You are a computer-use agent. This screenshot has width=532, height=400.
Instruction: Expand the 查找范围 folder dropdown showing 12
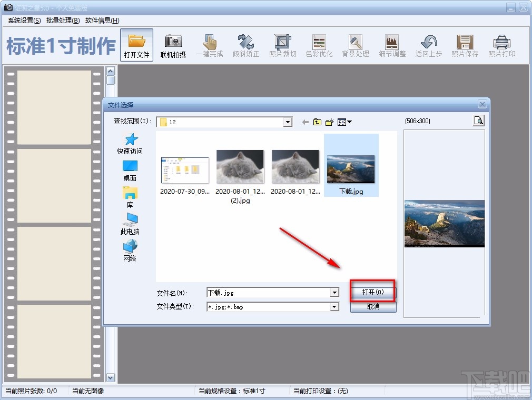[x=288, y=122]
